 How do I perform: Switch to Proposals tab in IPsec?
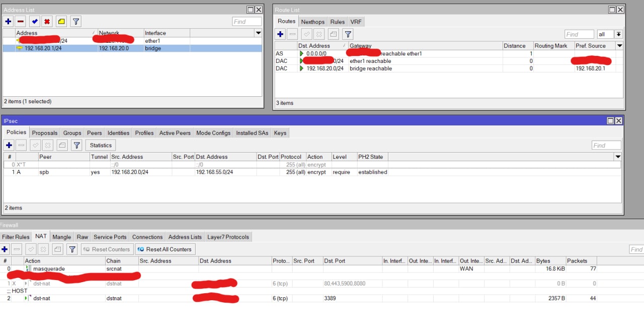click(44, 133)
